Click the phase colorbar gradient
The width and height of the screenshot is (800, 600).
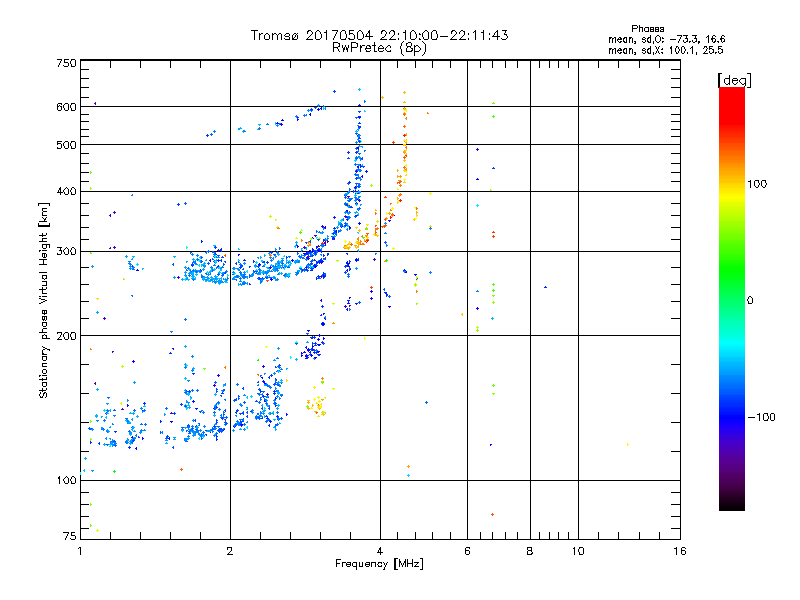click(732, 298)
